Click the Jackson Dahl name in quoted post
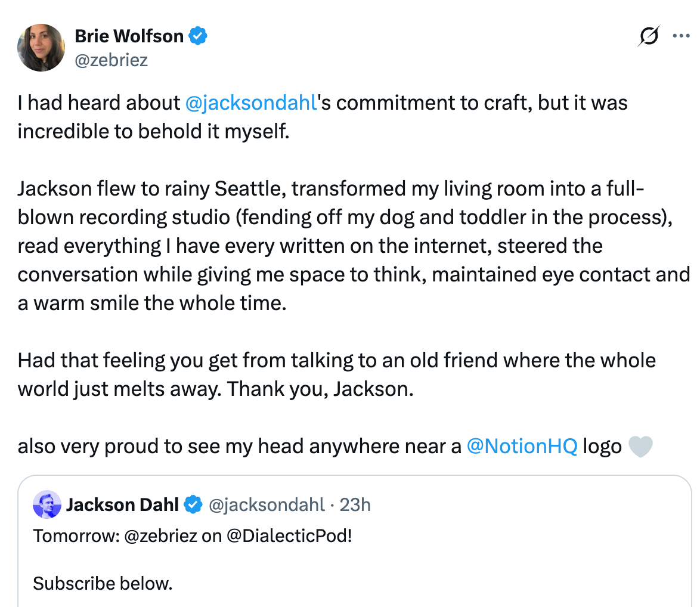 122,505
